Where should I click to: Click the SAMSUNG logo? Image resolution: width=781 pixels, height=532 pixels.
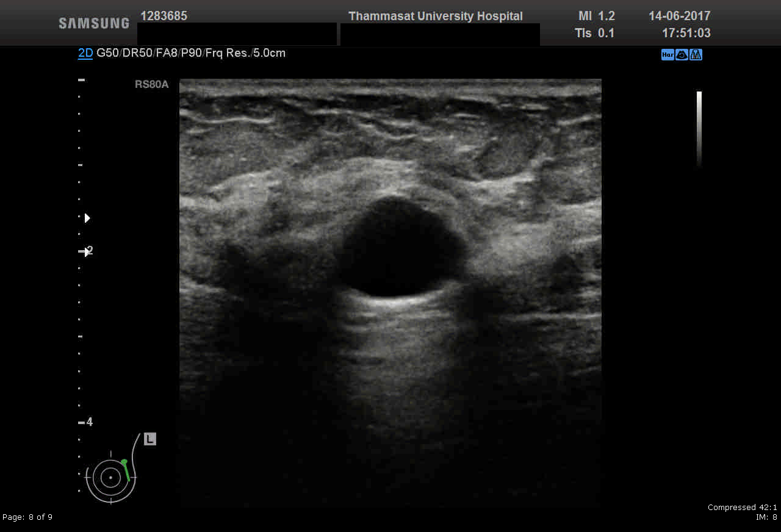(94, 23)
